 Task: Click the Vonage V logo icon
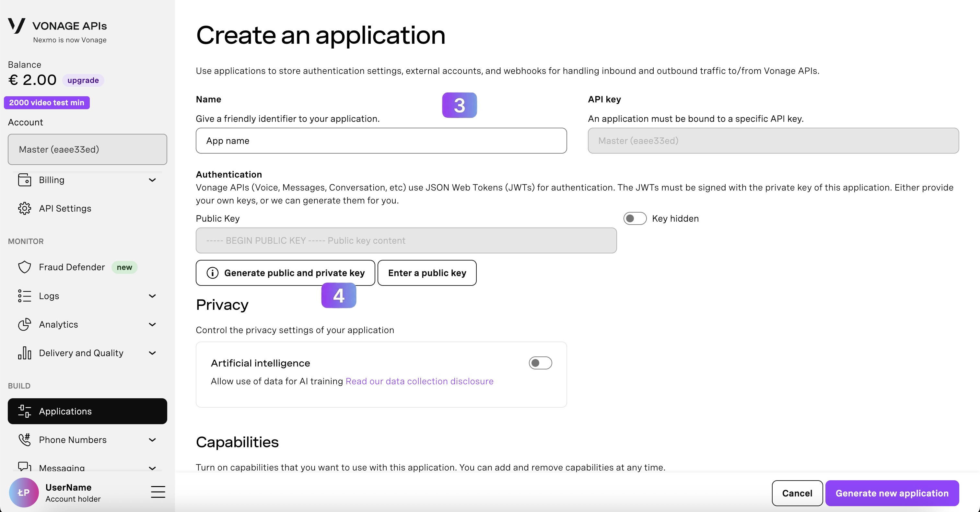point(16,26)
